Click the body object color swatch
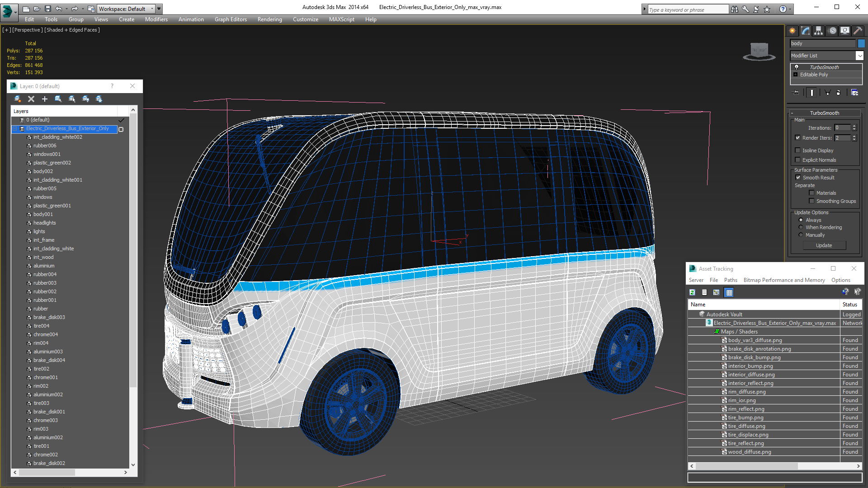The image size is (868, 488). [861, 43]
